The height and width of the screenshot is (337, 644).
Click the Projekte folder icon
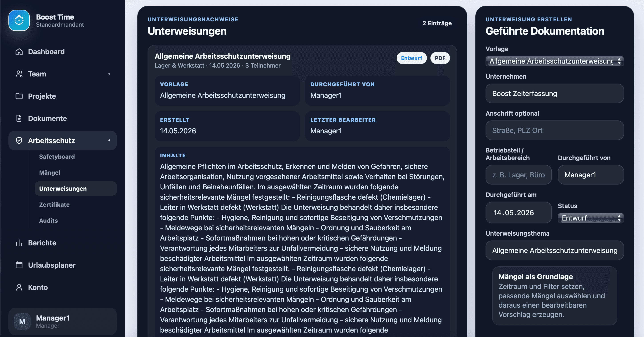[x=19, y=96]
